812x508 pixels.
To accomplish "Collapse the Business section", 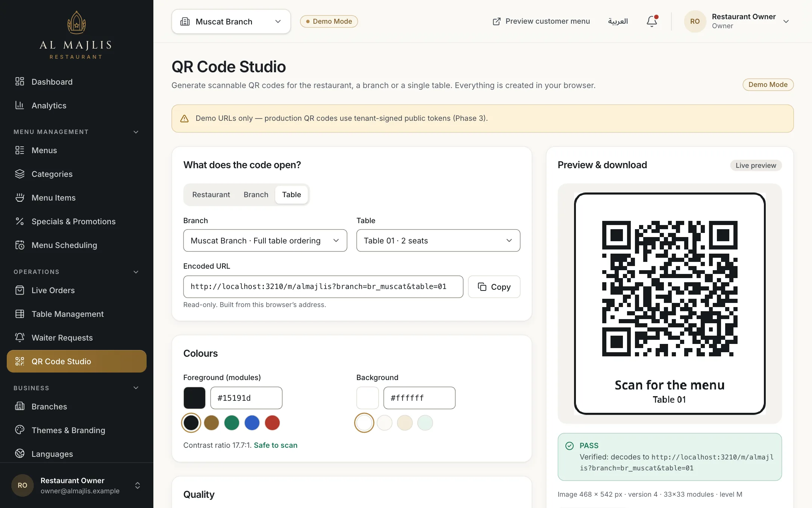I will [136, 388].
